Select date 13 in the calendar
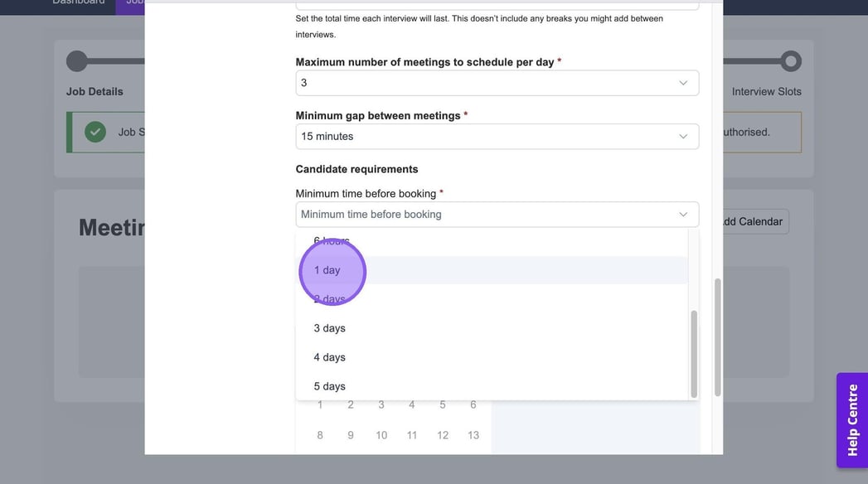Screen dimensions: 868x484 tap(473, 435)
